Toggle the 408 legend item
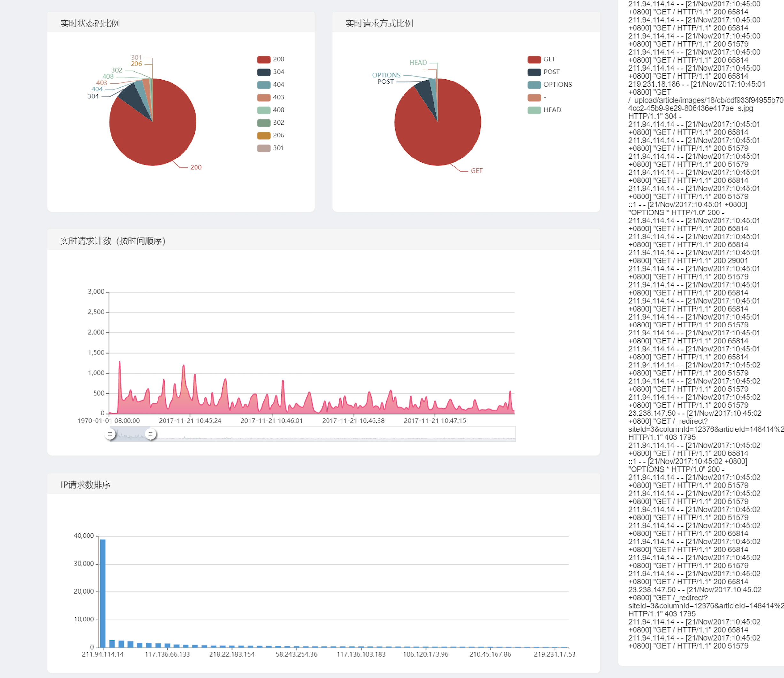The width and height of the screenshot is (784, 678). point(264,110)
